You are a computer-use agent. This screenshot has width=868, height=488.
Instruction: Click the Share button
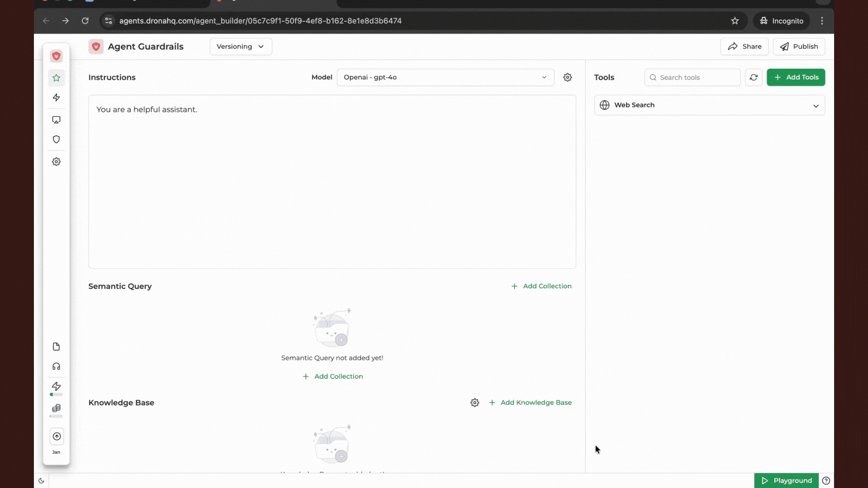(x=744, y=47)
